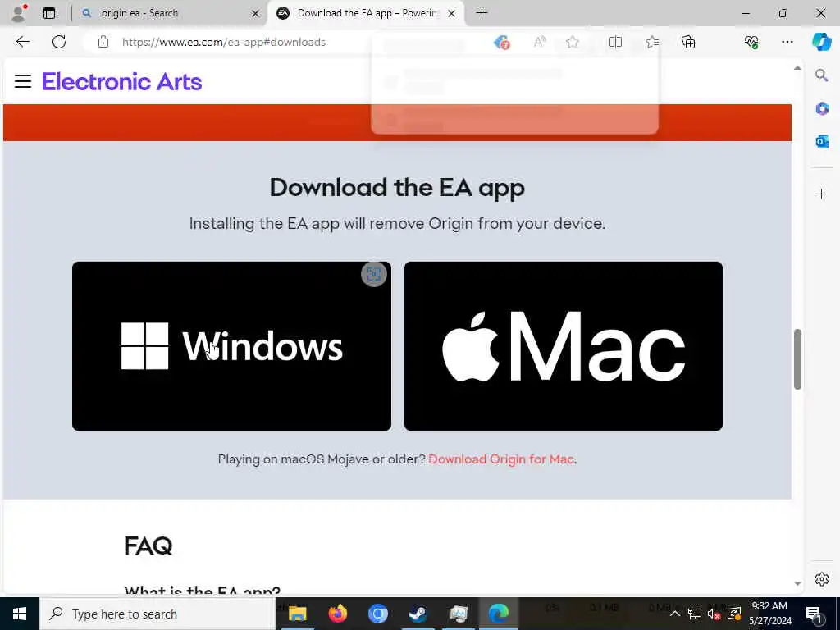The width and height of the screenshot is (840, 630).
Task: Go back to the previous page
Action: 22,42
